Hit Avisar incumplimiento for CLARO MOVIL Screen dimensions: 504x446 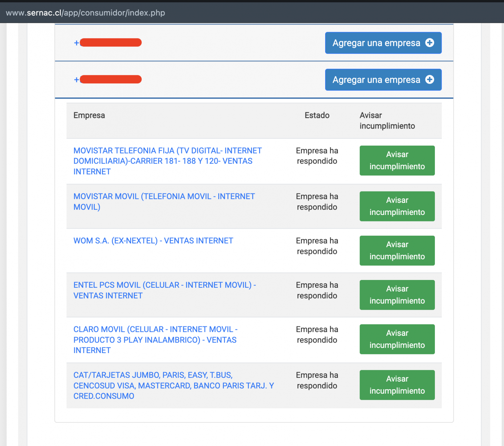(x=397, y=339)
